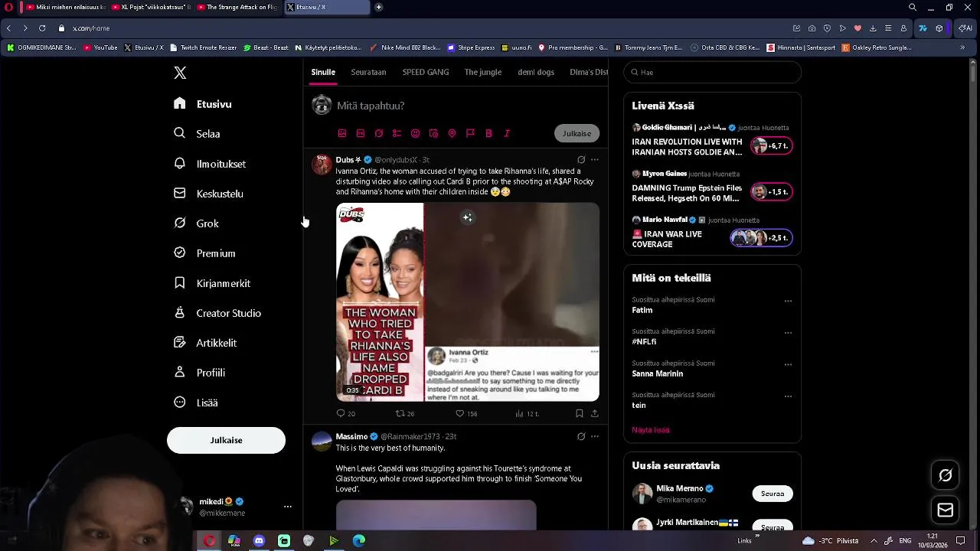
Task: Open the Mario Nawfal IRAN WAR LIVE space
Action: point(712,233)
